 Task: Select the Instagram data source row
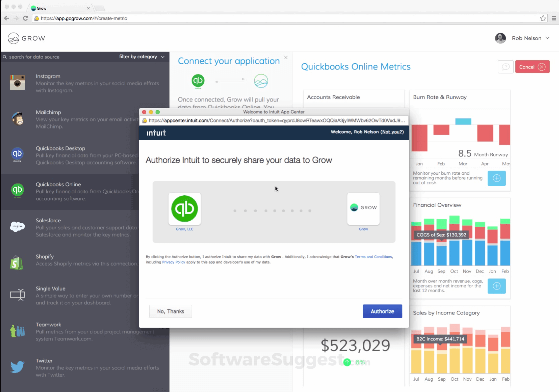click(x=85, y=83)
